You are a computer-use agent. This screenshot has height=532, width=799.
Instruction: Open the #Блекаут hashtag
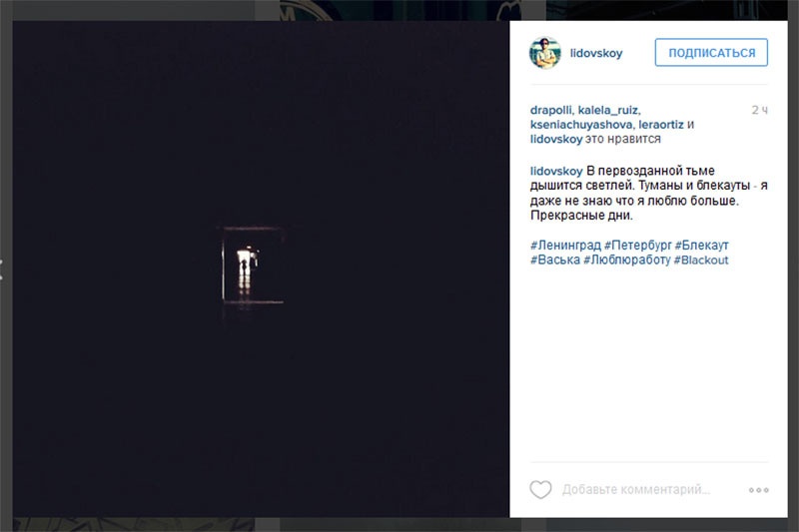[702, 246]
